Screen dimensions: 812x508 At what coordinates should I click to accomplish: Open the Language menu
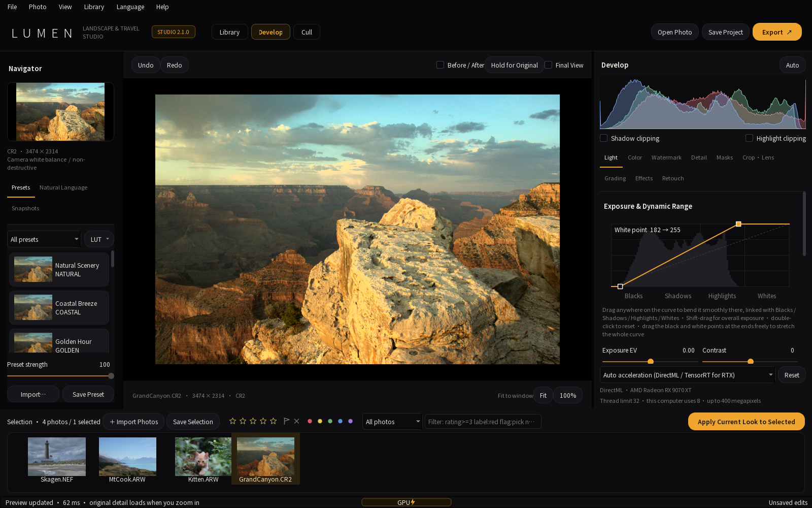click(130, 7)
